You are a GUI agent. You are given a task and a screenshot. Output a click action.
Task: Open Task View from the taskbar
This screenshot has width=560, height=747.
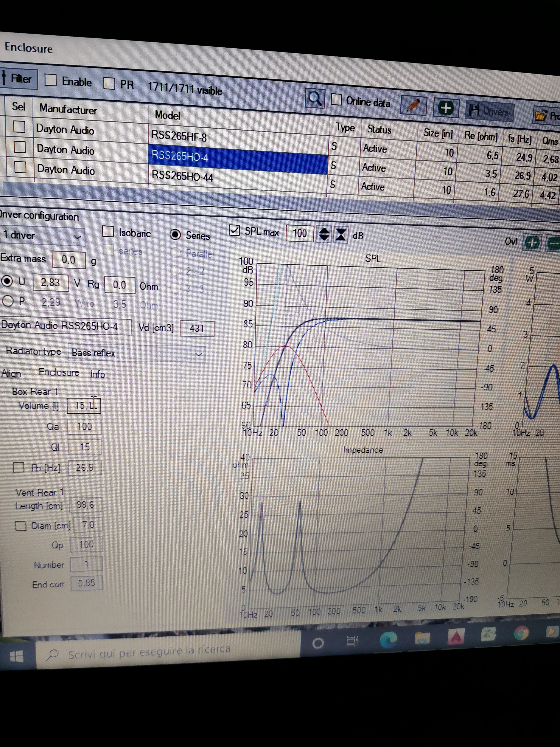(352, 641)
